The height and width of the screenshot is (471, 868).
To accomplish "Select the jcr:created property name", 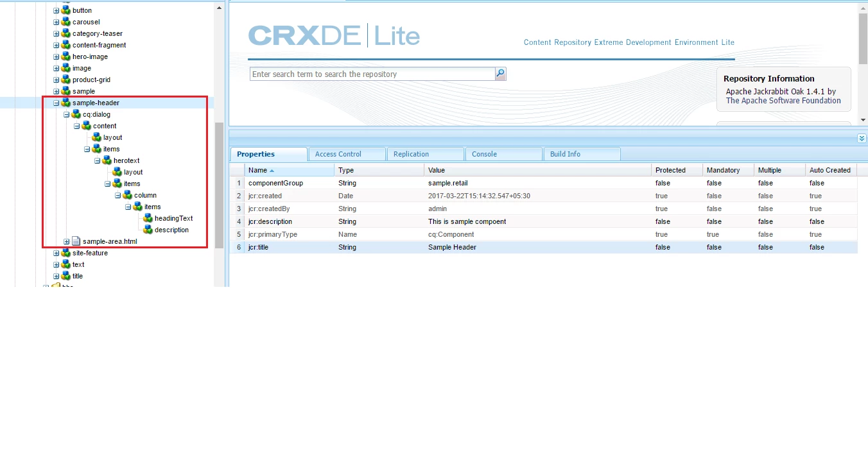I will [x=265, y=196].
